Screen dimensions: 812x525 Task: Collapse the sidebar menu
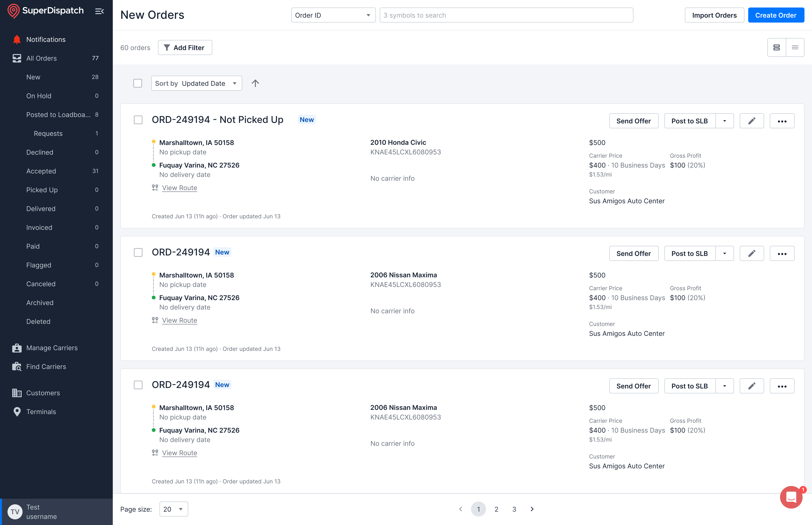99,11
